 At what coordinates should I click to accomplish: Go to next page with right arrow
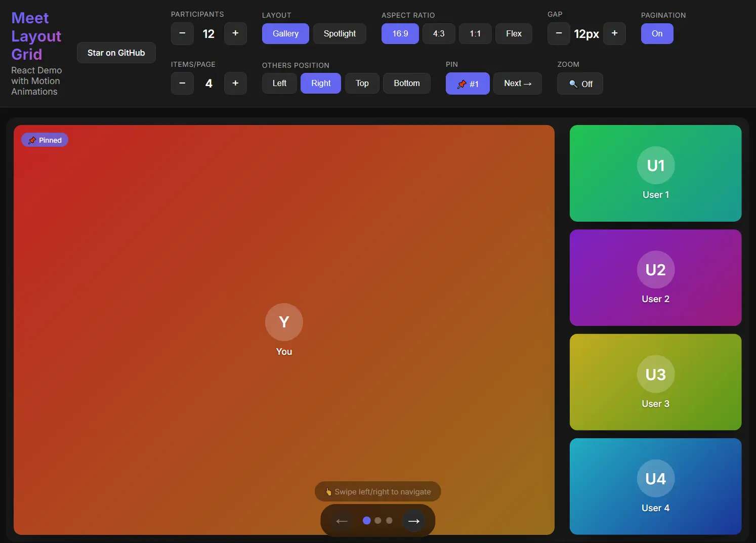click(x=414, y=521)
